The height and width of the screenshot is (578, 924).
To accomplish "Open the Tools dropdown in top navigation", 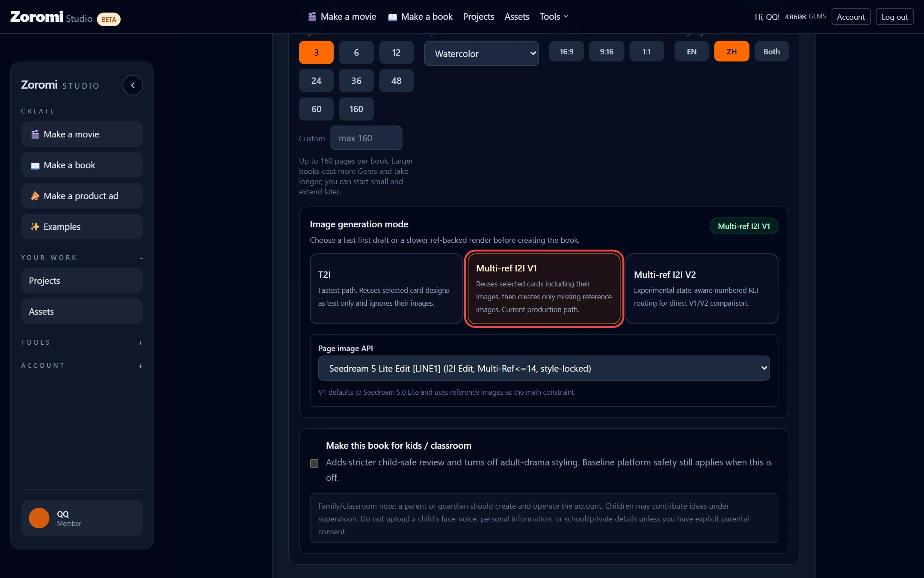I will pos(554,17).
